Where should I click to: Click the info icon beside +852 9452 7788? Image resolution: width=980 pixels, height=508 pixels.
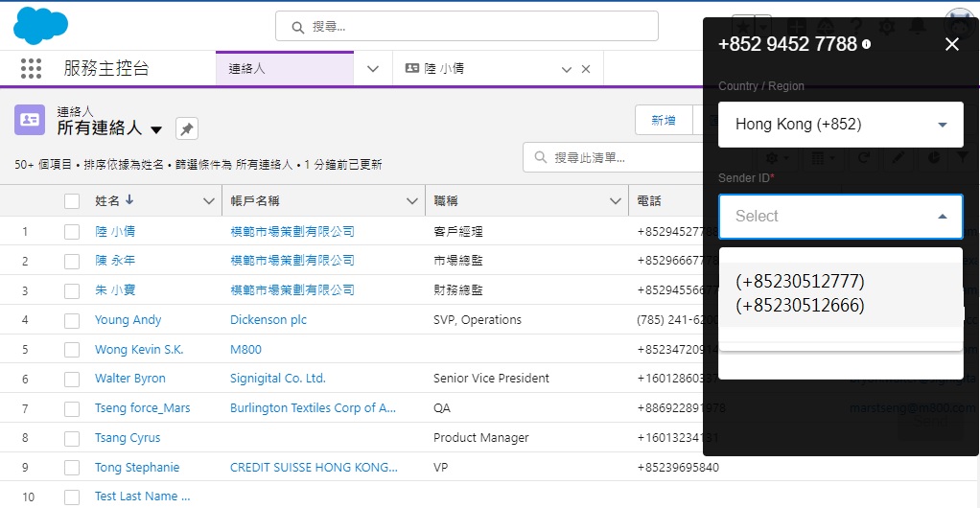pos(867,45)
